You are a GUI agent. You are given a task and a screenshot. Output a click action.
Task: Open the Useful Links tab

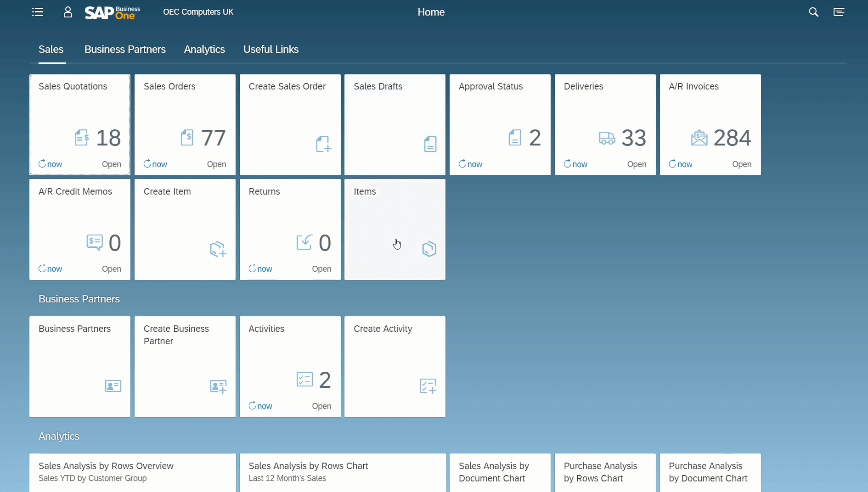271,49
